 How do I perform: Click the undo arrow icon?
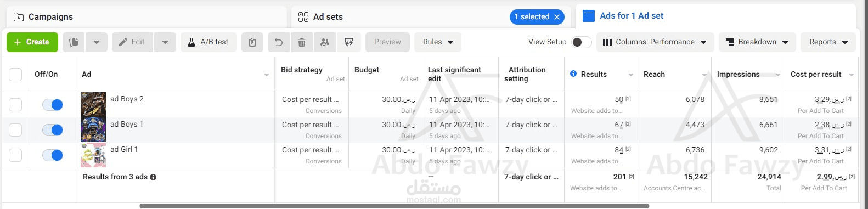pos(279,42)
